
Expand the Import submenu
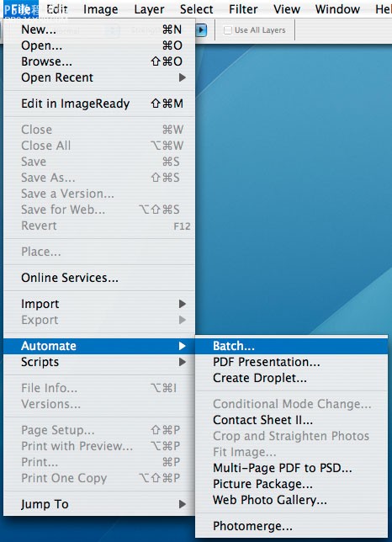[x=99, y=304]
